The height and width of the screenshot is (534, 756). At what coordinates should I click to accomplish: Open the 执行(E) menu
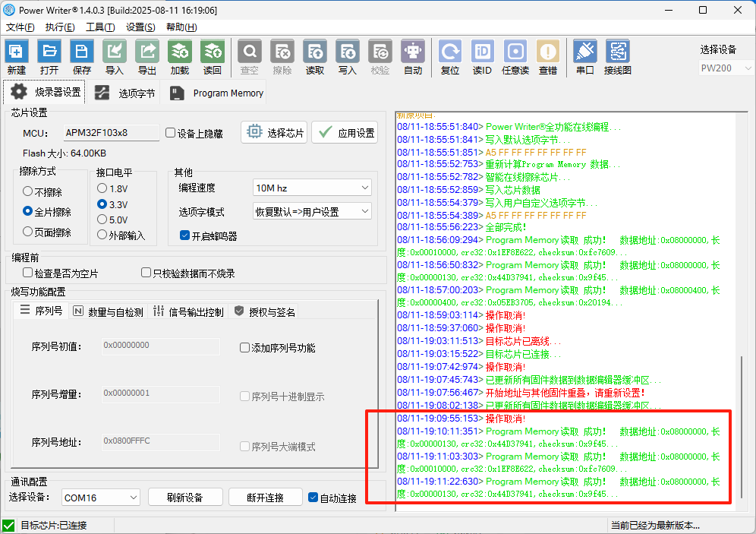(x=60, y=27)
